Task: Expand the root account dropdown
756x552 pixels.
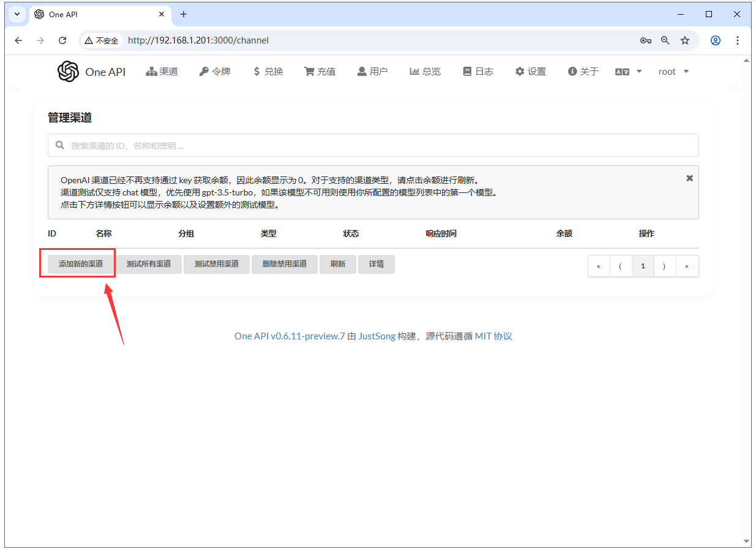Action: click(x=673, y=71)
